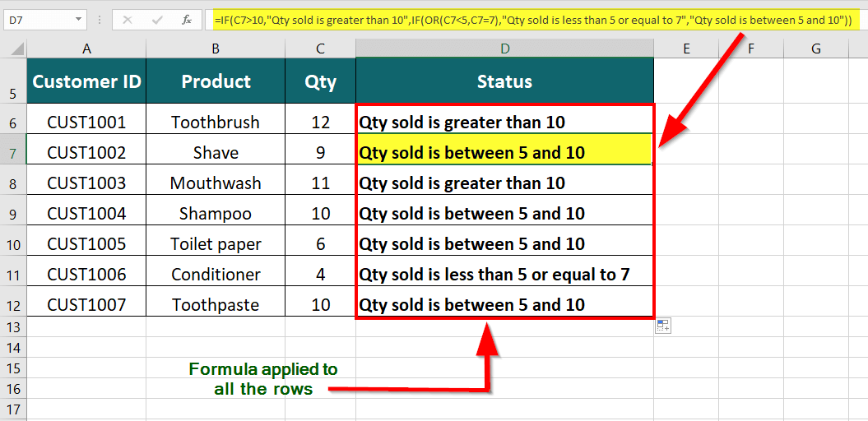868x421 pixels.
Task: Click the Select All corner triangle
Action: pyautogui.click(x=17, y=49)
